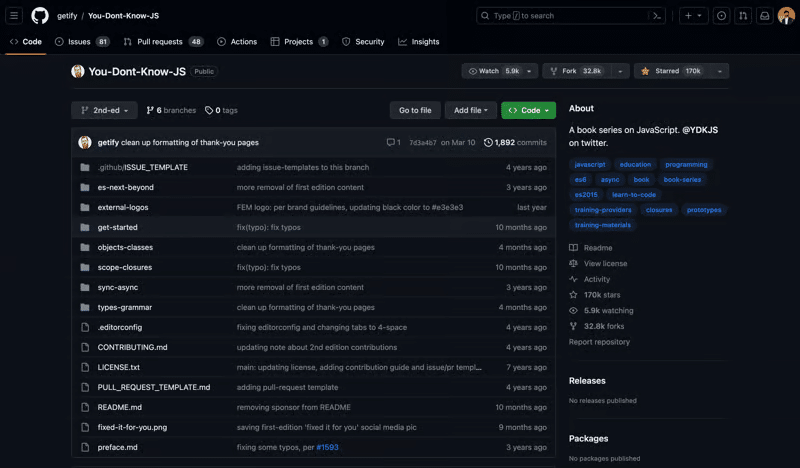Toggle Watch on the repository
800x468 pixels.
click(x=494, y=71)
